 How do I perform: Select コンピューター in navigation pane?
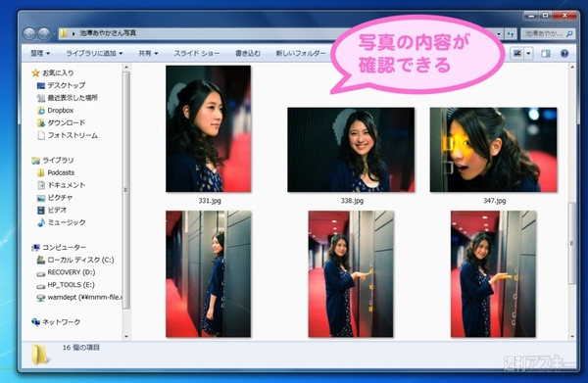point(59,248)
